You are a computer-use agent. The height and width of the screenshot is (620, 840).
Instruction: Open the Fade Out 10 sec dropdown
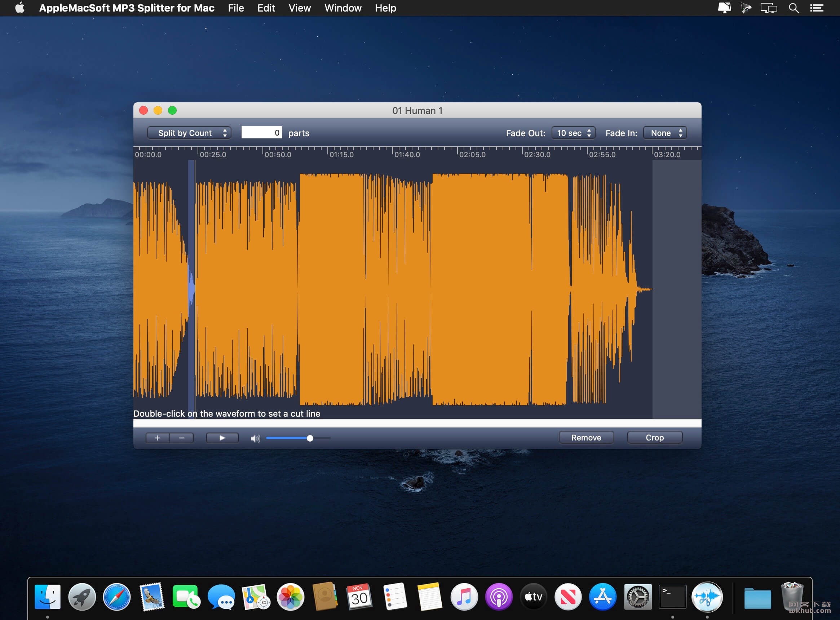[573, 133]
